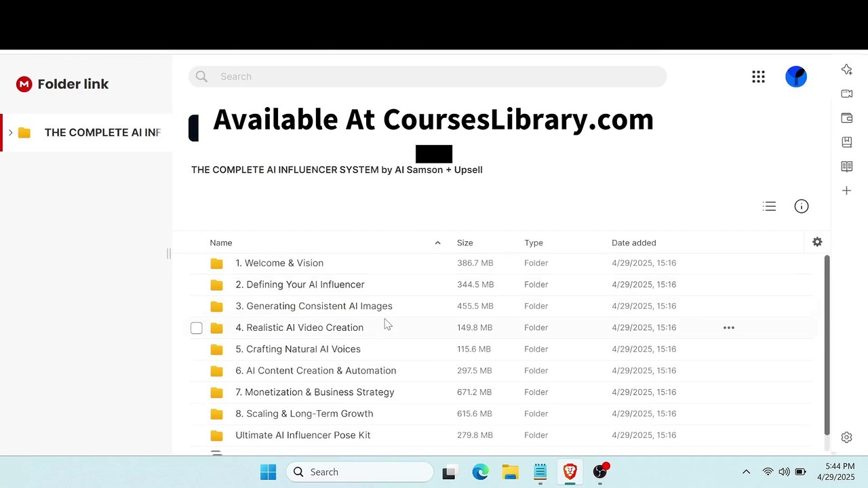Open volume speaker tray icon
Screen dimensions: 868x488
784,472
